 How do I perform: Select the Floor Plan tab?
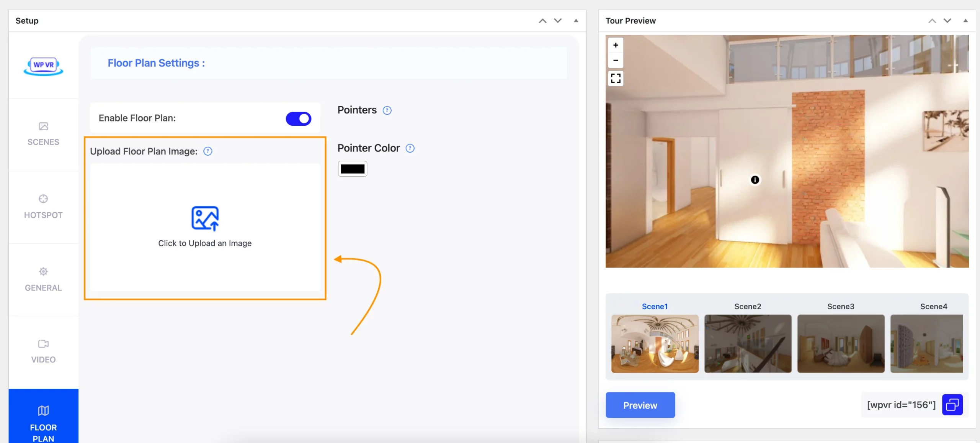(x=43, y=416)
